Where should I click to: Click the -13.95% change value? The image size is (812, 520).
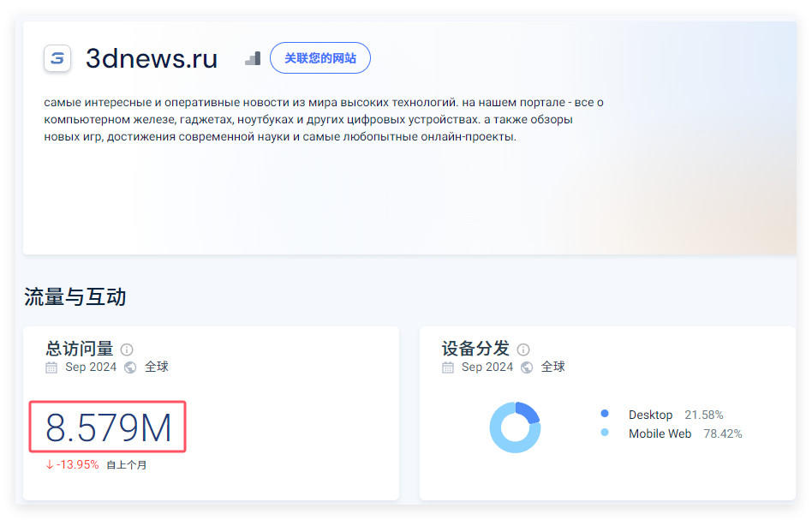(x=77, y=464)
